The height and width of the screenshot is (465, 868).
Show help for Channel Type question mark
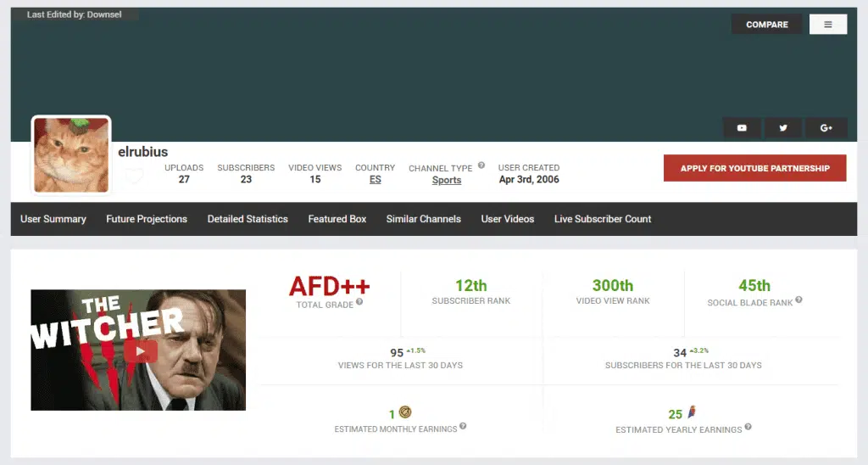[x=481, y=165]
